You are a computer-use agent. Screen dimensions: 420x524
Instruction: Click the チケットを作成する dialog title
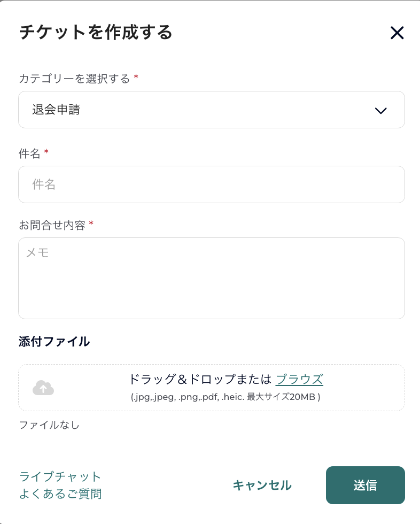click(96, 33)
